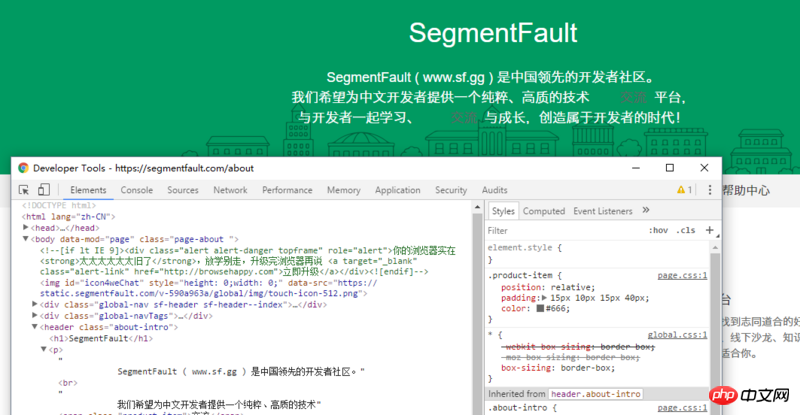Select the <!DOCTYPE html> row
This screenshot has width=800, height=415.
point(59,205)
